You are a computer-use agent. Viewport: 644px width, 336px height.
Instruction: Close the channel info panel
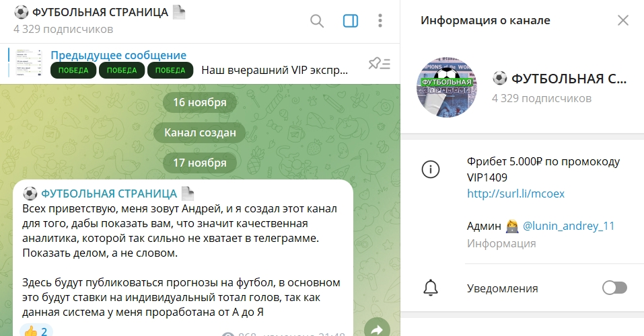(x=623, y=20)
